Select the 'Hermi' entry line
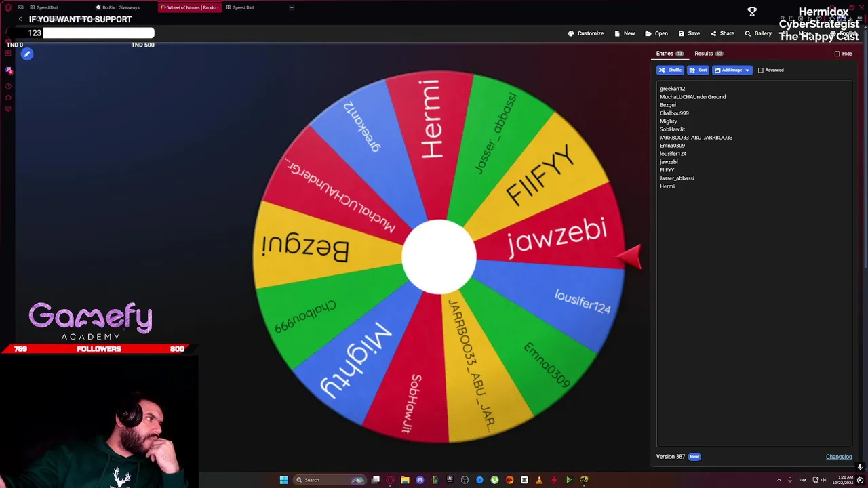This screenshot has width=868, height=488. pos(667,186)
